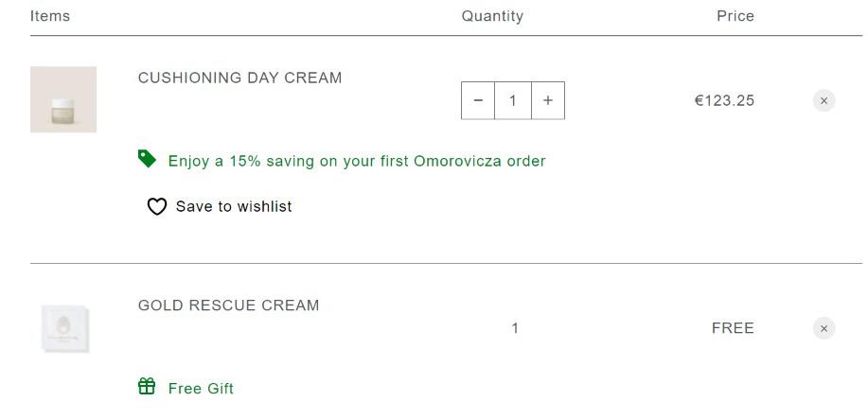
Task: Click the green discount tag icon
Action: [147, 159]
